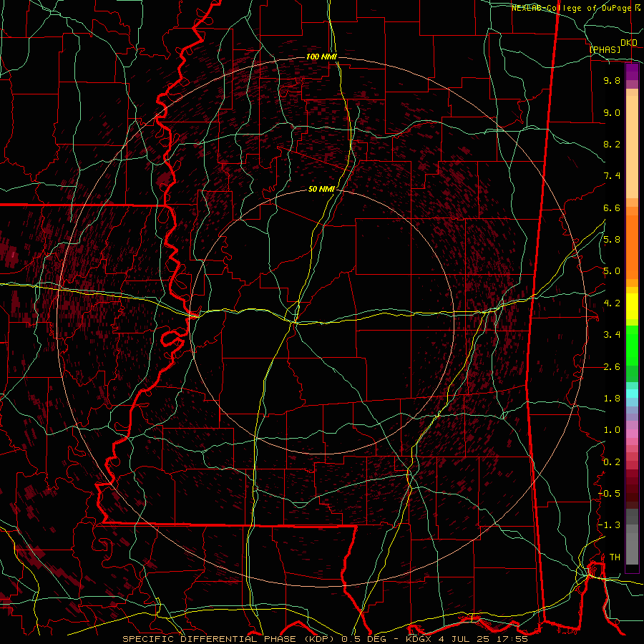Viewport: 644px width, 644px height.
Task: Click the 4.2 legend value
Action: (612, 303)
